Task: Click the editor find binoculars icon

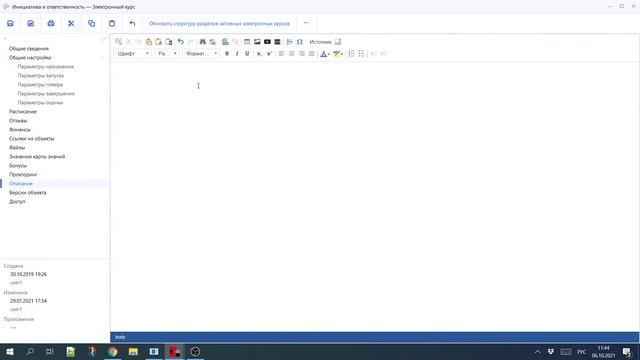Action: coord(202,42)
